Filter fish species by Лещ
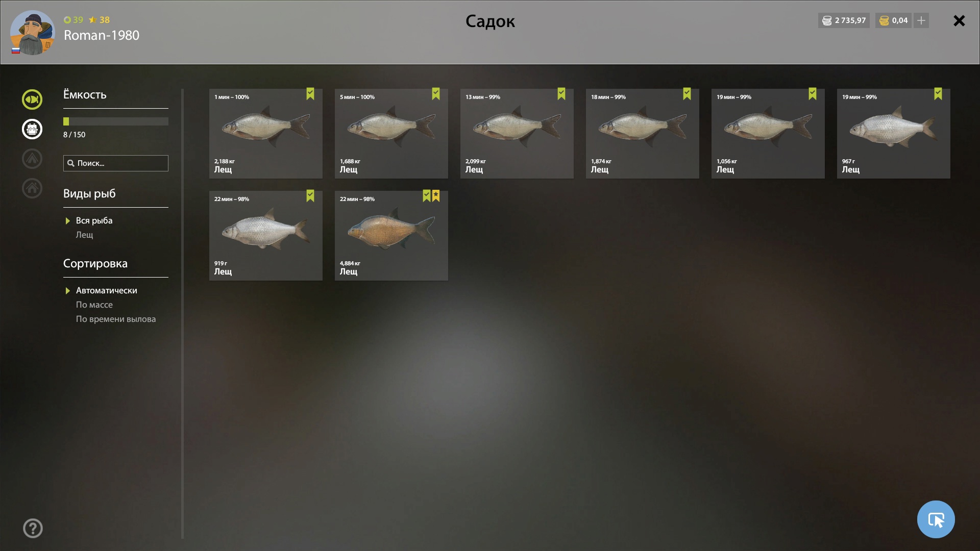This screenshot has height=551, width=980. pyautogui.click(x=85, y=235)
